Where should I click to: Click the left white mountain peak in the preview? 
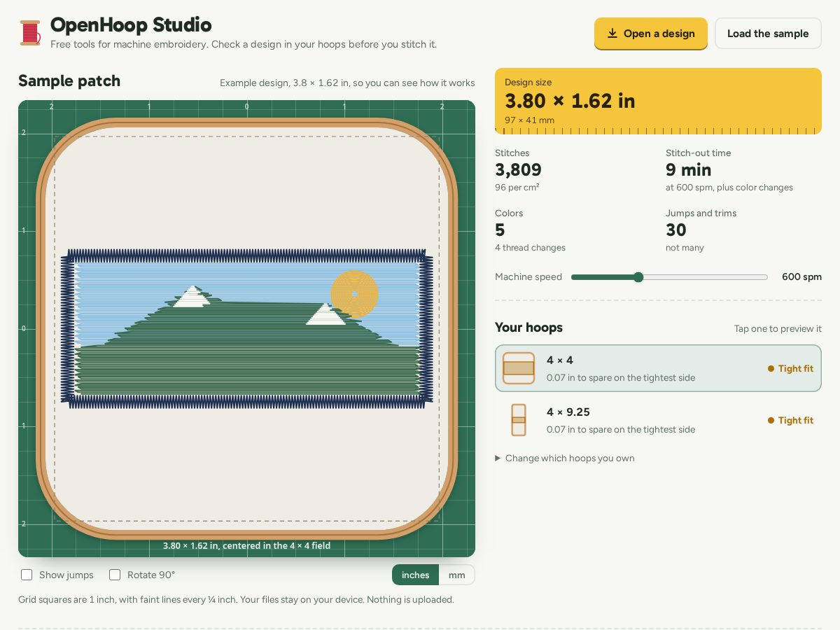[x=192, y=297]
